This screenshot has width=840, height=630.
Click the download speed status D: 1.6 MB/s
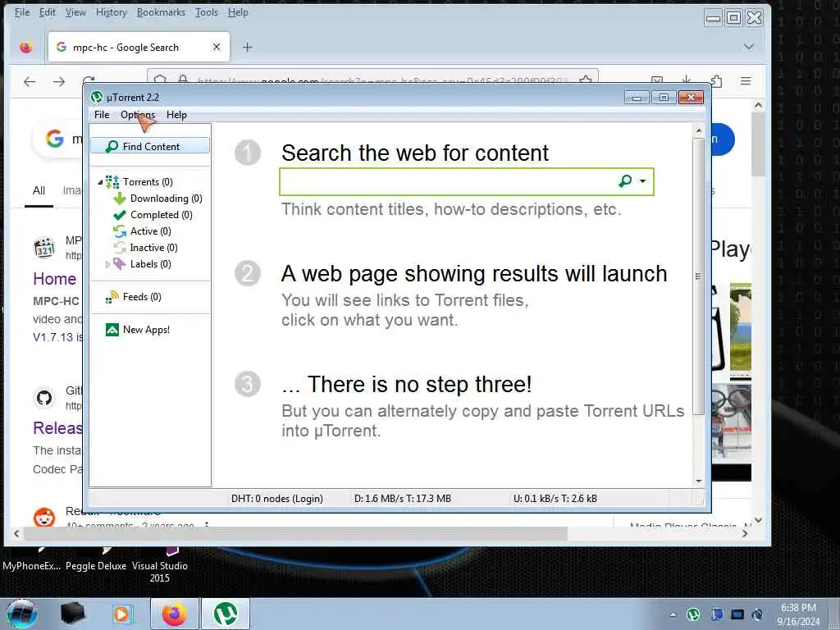click(x=402, y=498)
